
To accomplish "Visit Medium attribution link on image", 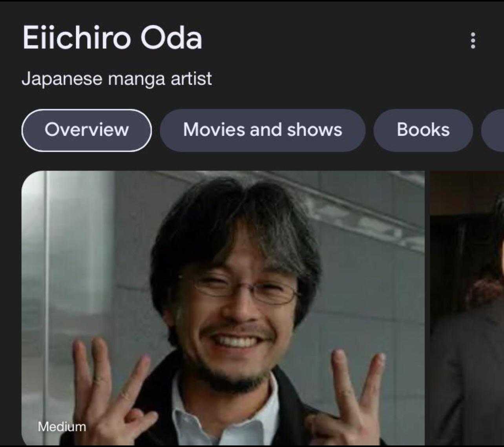I will tap(62, 426).
